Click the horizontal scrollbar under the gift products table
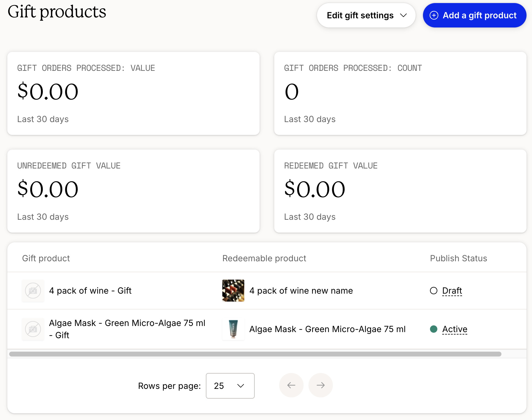 (255, 354)
